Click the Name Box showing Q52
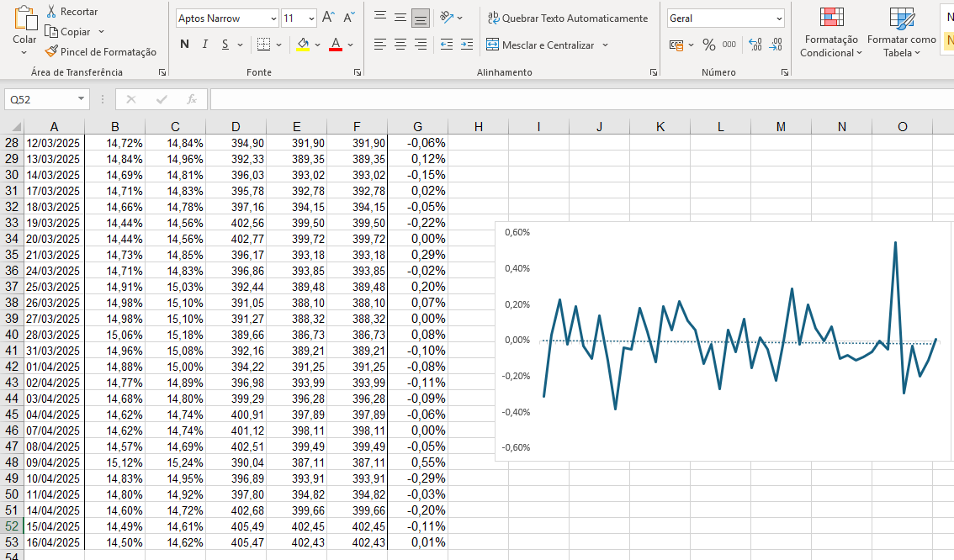Viewport: 954px width, 560px height. coord(39,99)
